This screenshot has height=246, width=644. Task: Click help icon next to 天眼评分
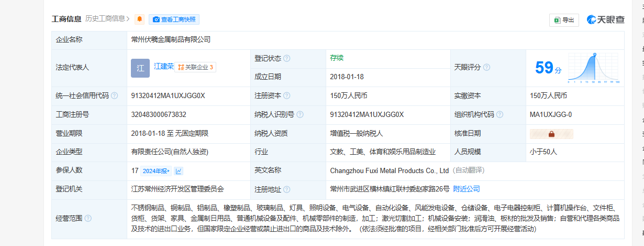coord(486,68)
